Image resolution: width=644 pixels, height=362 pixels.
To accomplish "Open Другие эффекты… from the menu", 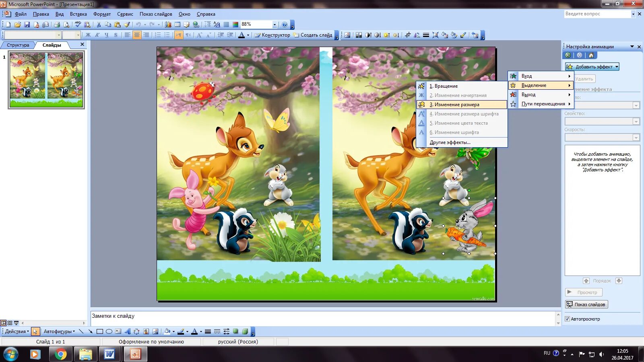I will (462, 142).
